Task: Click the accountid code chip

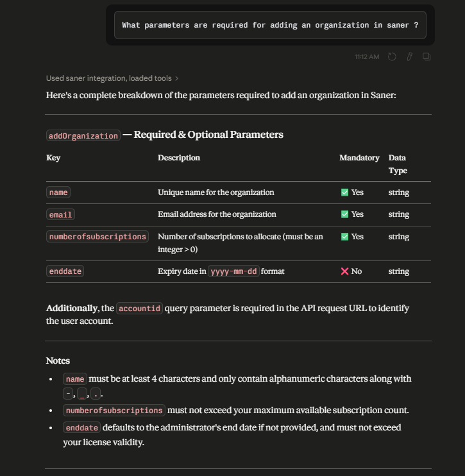Action: [139, 308]
